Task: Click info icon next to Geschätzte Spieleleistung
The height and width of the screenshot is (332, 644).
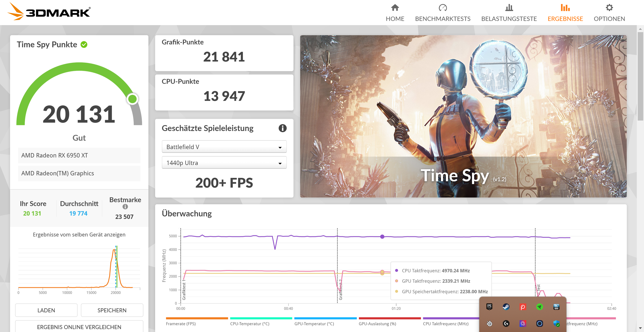Action: pos(282,128)
